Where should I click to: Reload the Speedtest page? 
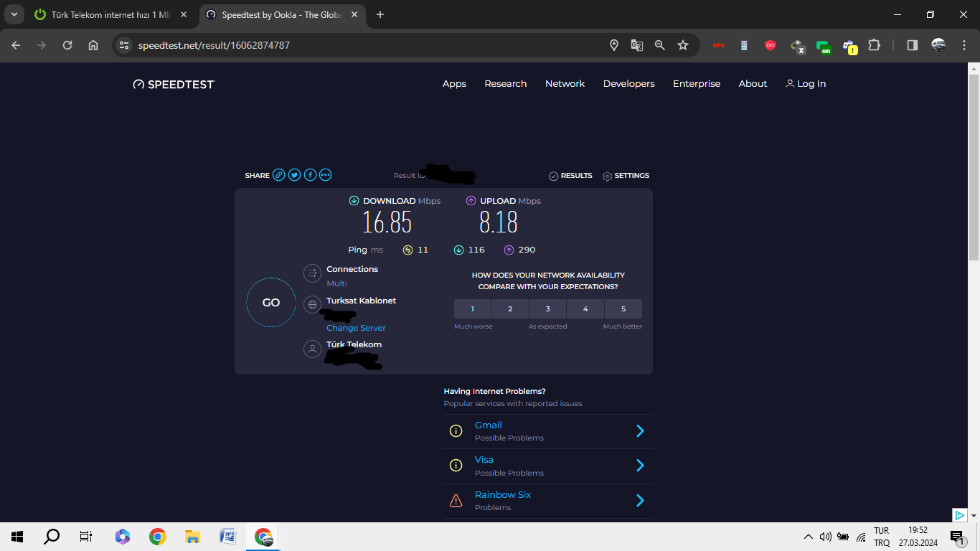pos(67,45)
